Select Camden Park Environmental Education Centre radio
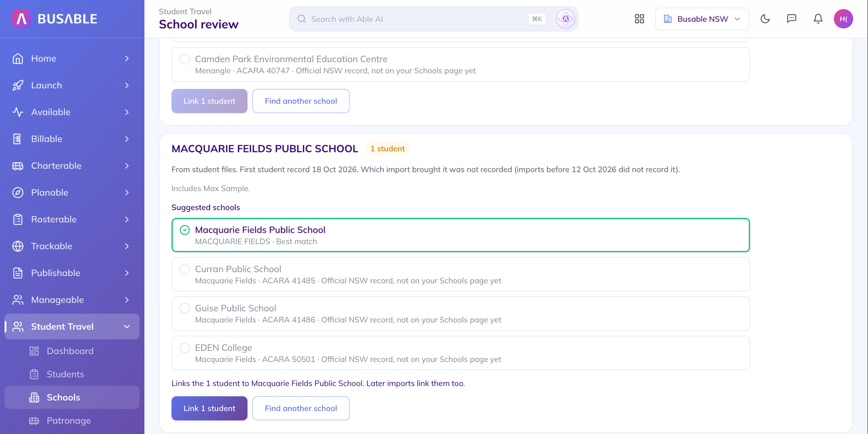Screen dimensions: 868x434 coord(185,59)
